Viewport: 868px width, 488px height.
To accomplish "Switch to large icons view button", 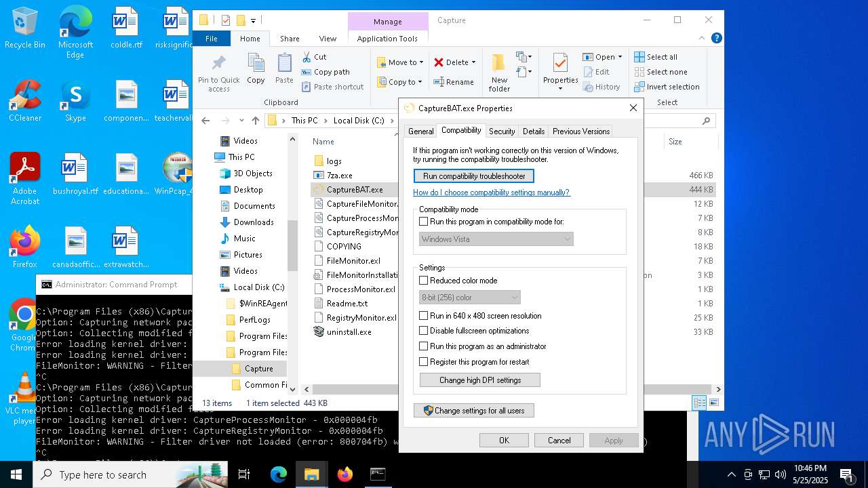I will [x=713, y=403].
